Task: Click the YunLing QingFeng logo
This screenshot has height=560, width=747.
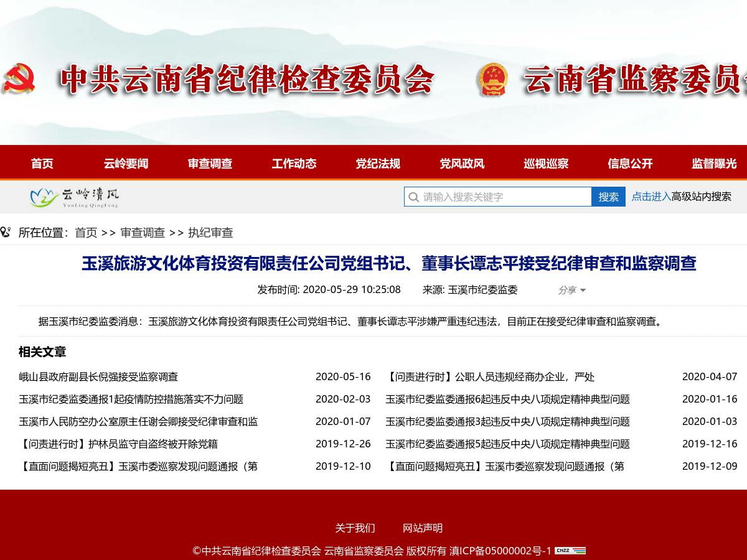Action: 74,197
